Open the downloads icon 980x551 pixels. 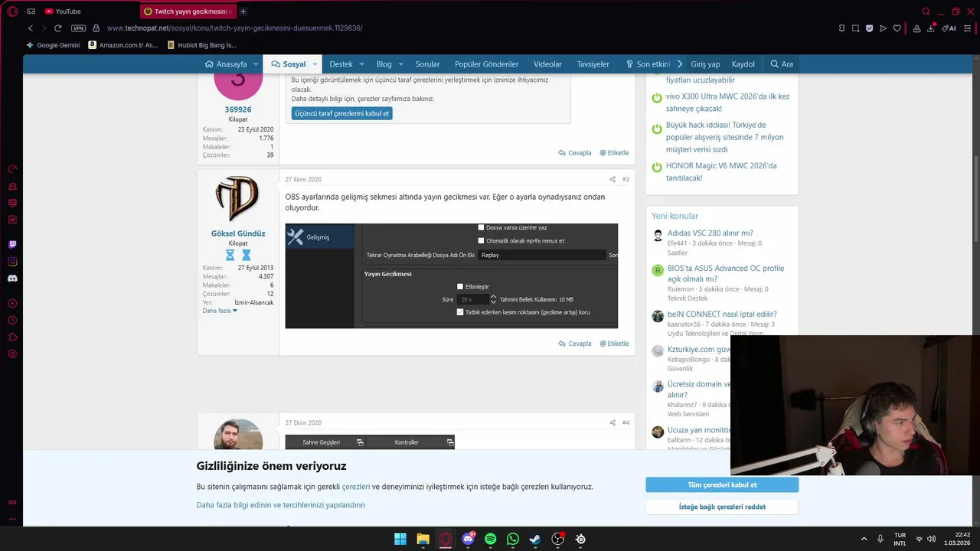click(x=931, y=28)
